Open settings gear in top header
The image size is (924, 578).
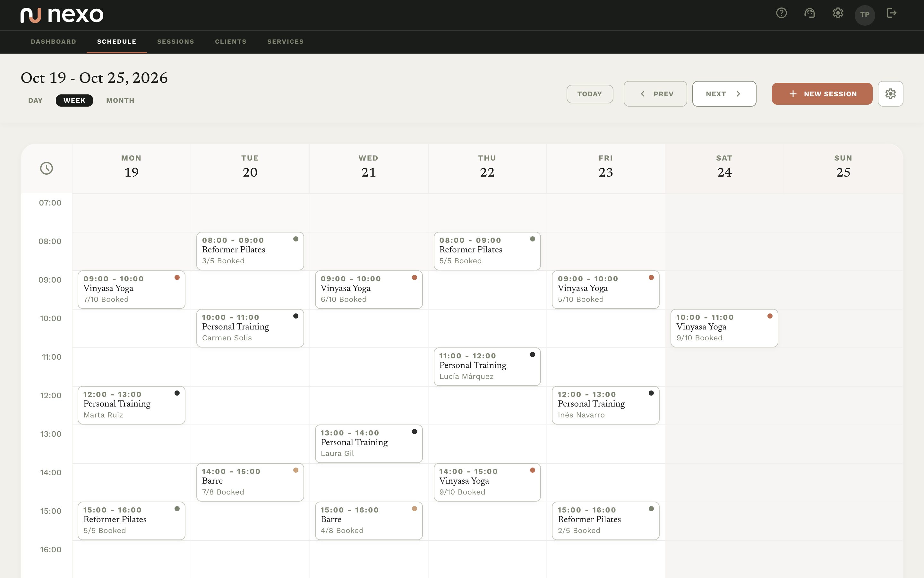(838, 13)
